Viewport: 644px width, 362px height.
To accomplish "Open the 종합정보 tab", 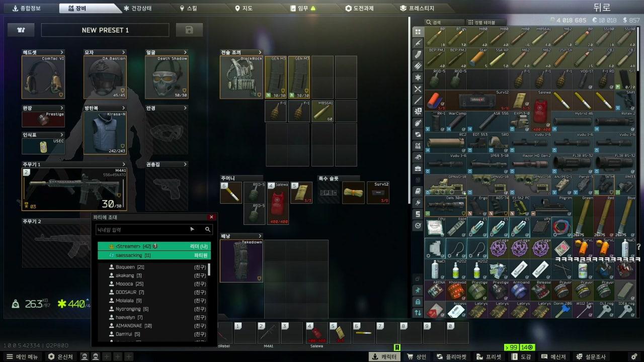I will tap(27, 8).
